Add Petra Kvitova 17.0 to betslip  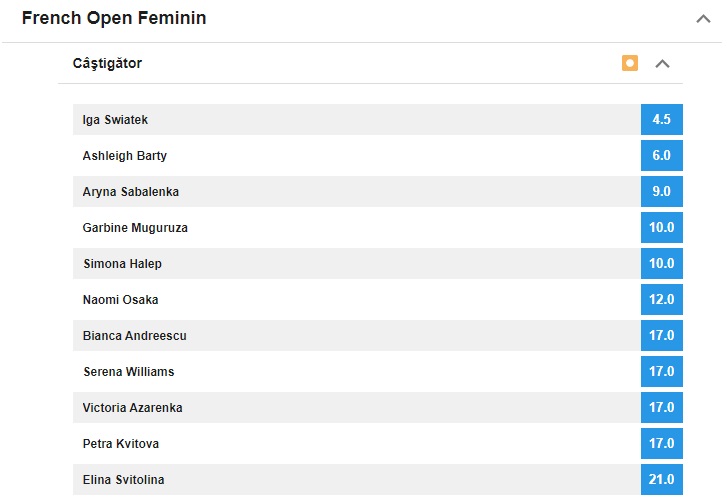point(661,443)
